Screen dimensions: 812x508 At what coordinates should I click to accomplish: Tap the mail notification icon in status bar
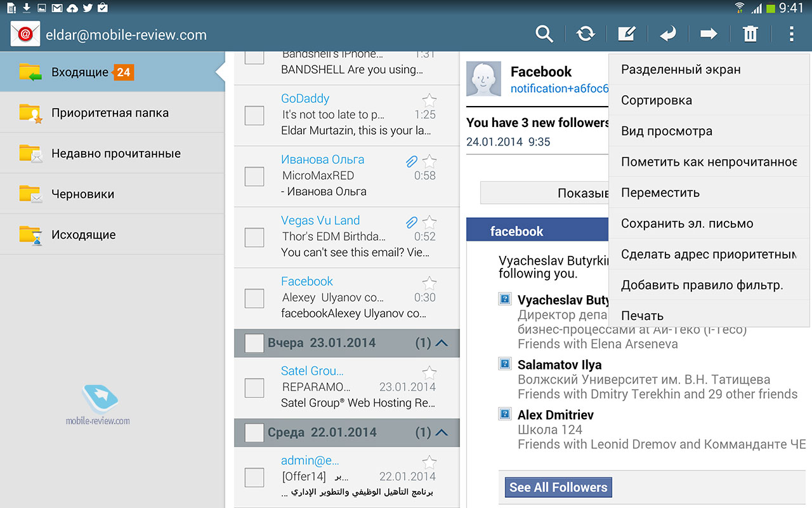57,8
